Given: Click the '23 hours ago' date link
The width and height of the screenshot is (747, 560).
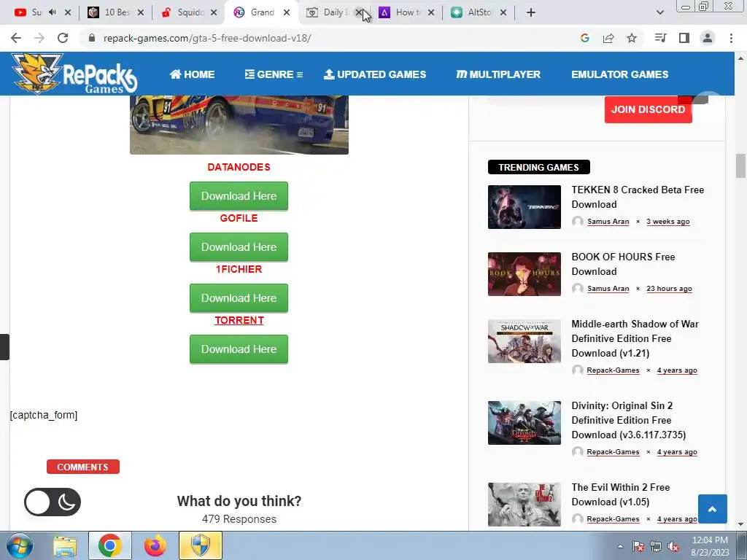Looking at the screenshot, I should coord(669,289).
